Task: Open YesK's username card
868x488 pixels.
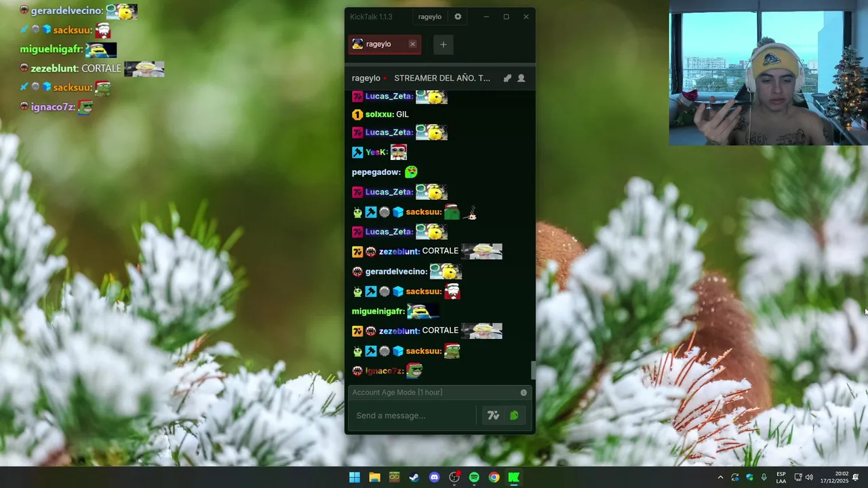Action: pyautogui.click(x=376, y=152)
